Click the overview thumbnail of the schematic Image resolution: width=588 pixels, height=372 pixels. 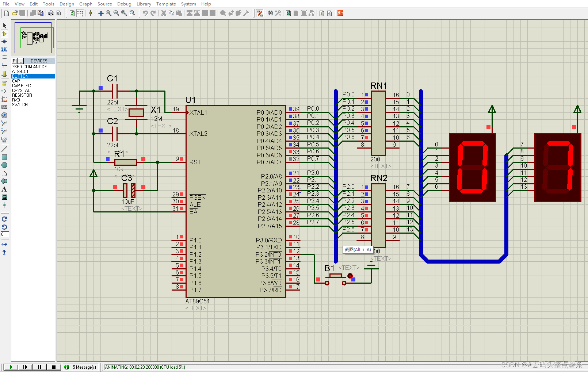click(33, 38)
